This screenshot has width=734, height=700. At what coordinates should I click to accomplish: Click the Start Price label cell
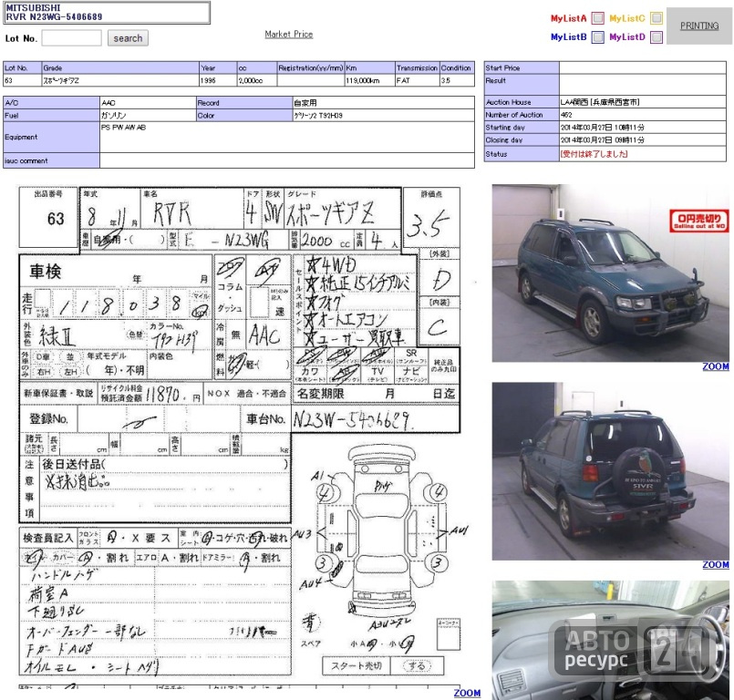click(522, 67)
